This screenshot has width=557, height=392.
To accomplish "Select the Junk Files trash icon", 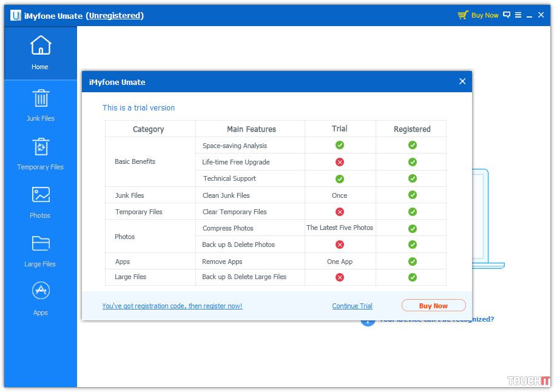I will [x=41, y=98].
